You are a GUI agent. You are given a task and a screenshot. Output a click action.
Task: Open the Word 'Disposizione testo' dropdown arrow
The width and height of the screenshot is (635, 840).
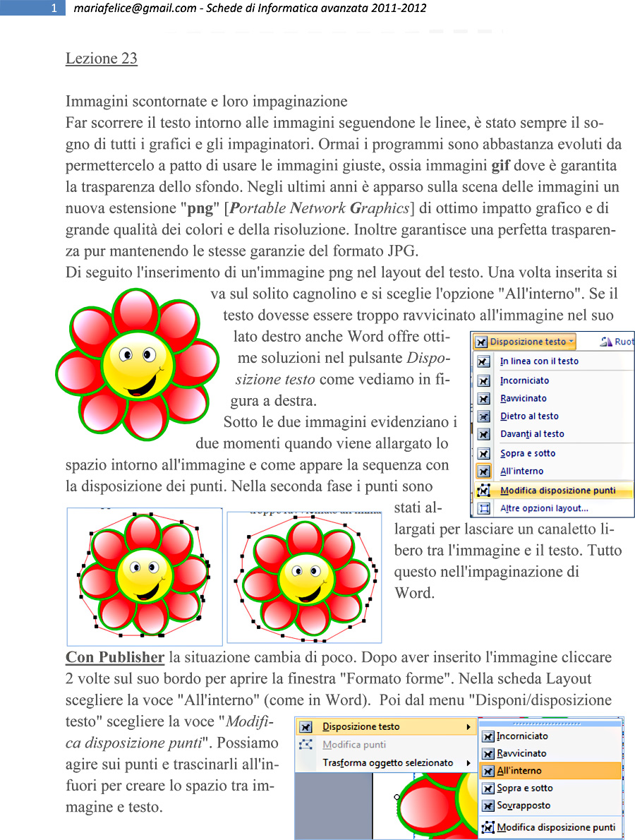(x=571, y=342)
